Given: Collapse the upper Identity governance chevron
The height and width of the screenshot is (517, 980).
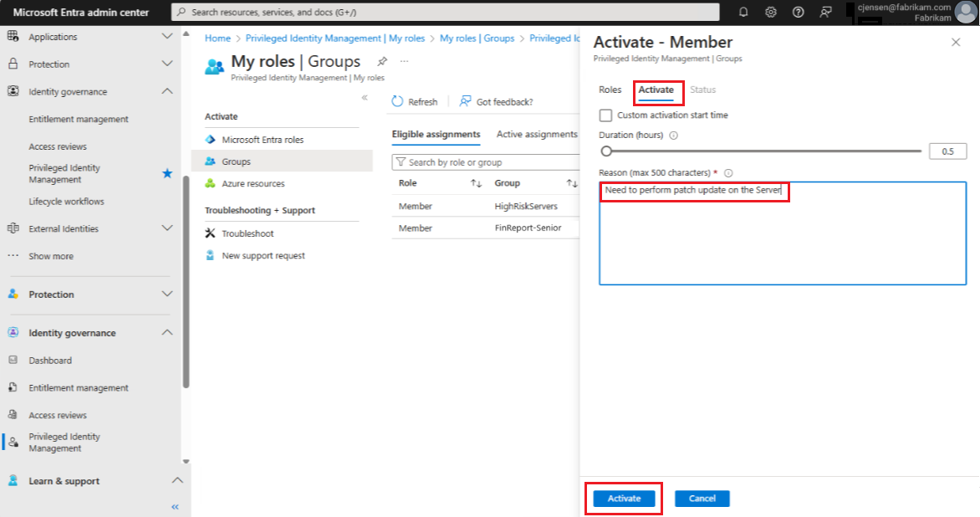Looking at the screenshot, I should (x=167, y=91).
